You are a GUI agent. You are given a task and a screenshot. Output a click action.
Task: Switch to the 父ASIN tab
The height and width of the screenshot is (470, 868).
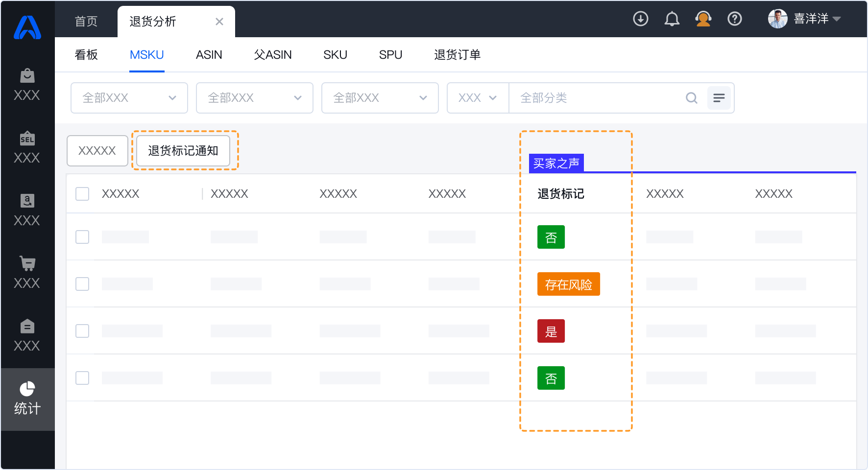coord(272,55)
